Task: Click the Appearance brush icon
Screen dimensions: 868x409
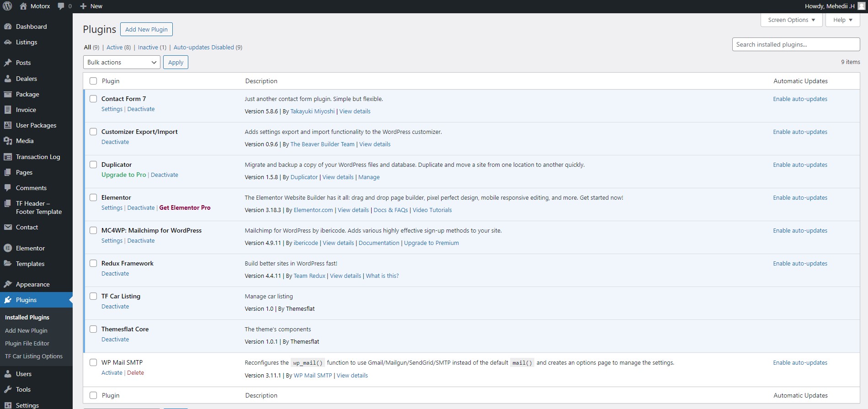Action: [8, 284]
